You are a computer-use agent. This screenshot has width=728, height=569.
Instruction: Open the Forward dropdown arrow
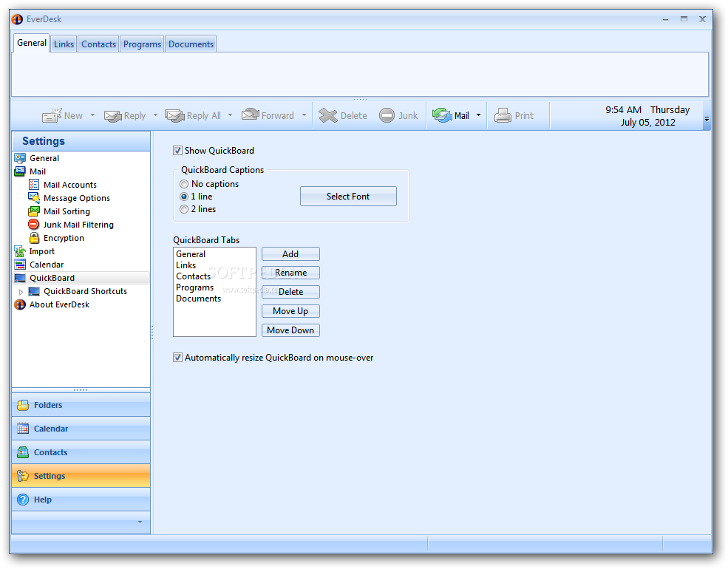click(x=304, y=115)
